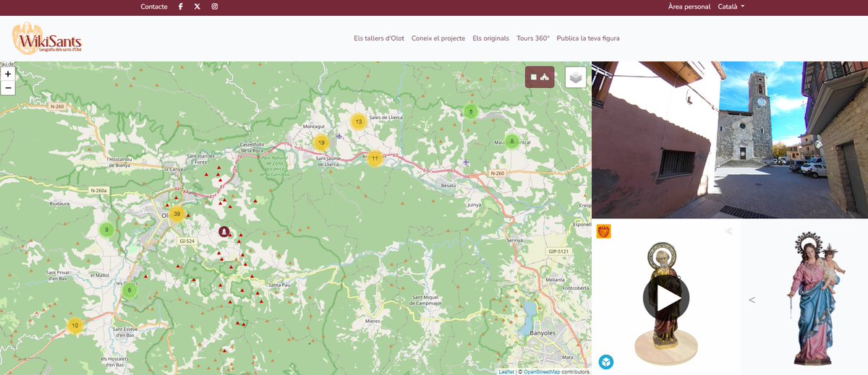
Task: Click Sant Esteve d'en Bas label
Action: [x=126, y=332]
